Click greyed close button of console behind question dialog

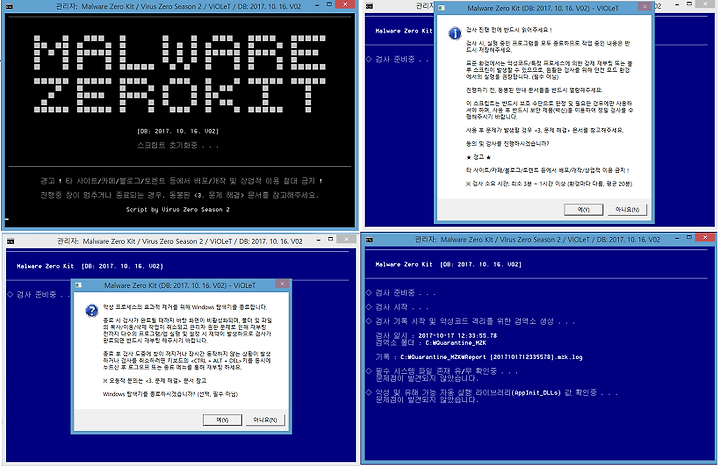(x=346, y=239)
